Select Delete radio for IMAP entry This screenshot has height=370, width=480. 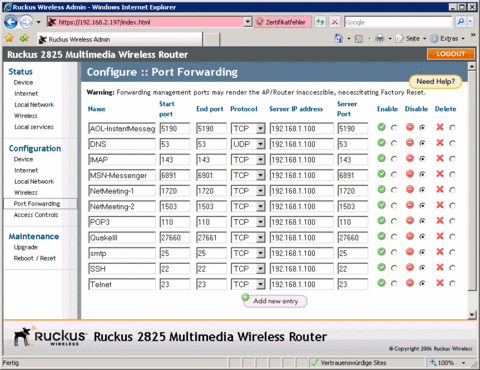tap(452, 159)
